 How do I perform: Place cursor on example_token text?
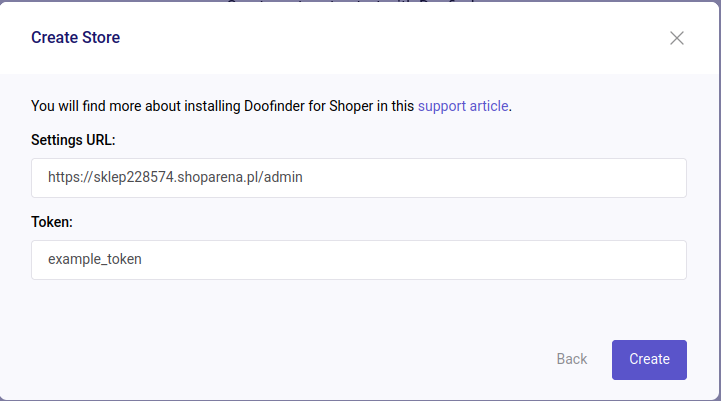pyautogui.click(x=95, y=260)
